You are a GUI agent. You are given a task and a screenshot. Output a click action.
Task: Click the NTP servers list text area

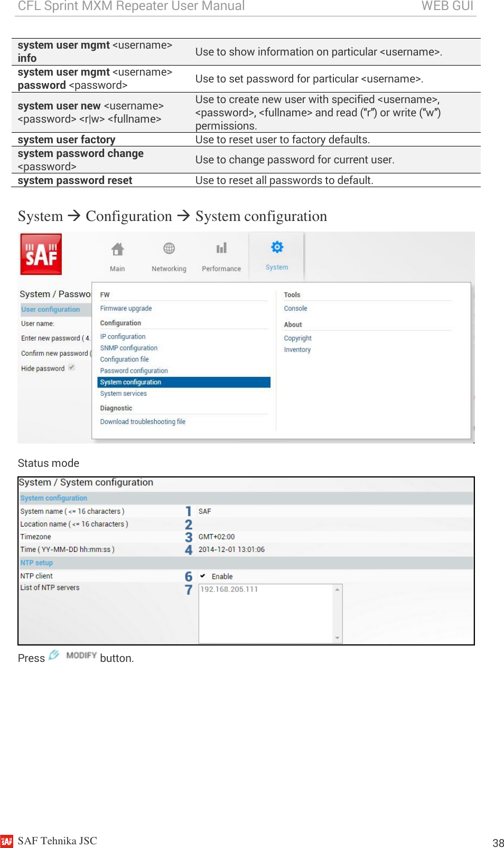tap(266, 613)
